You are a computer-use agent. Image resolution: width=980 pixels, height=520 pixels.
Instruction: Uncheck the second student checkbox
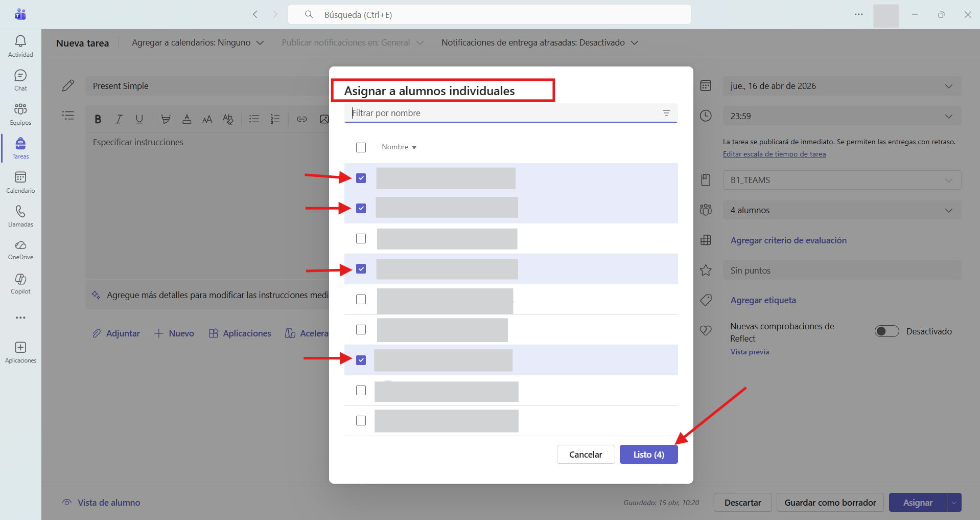[x=361, y=208]
